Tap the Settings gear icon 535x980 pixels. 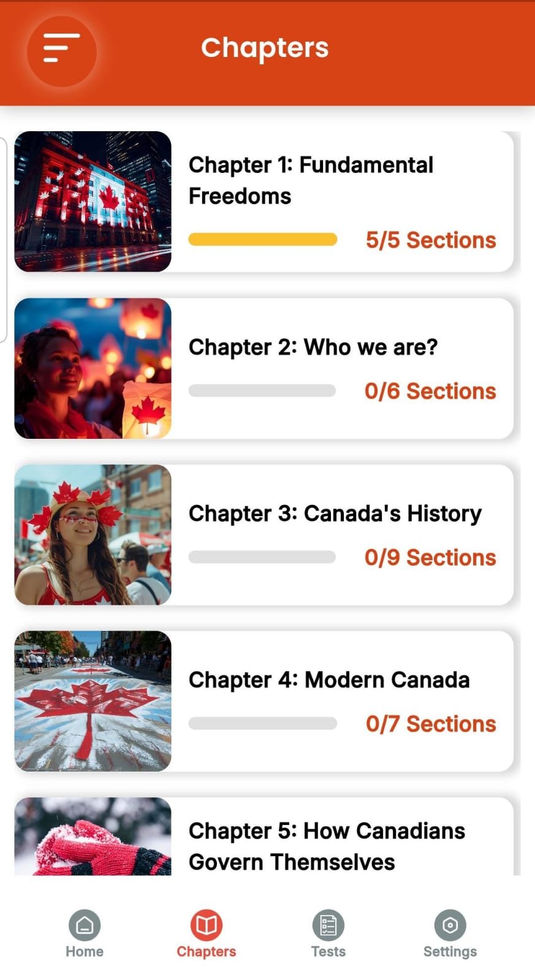pyautogui.click(x=450, y=925)
